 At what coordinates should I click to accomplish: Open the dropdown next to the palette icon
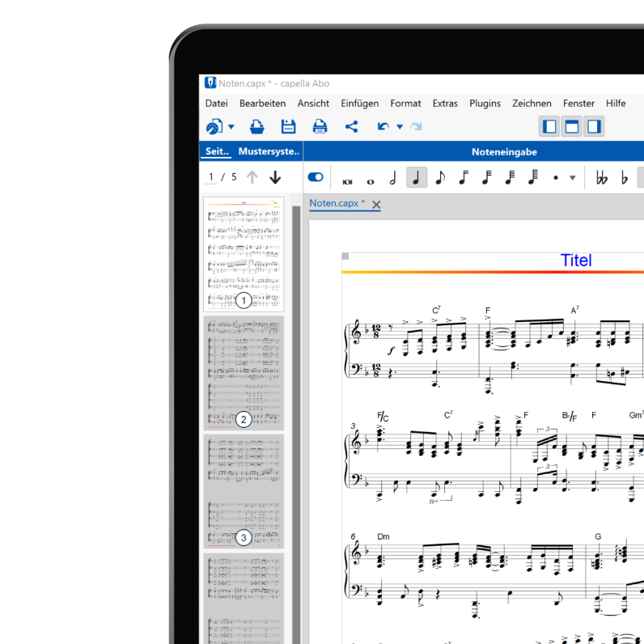231,127
